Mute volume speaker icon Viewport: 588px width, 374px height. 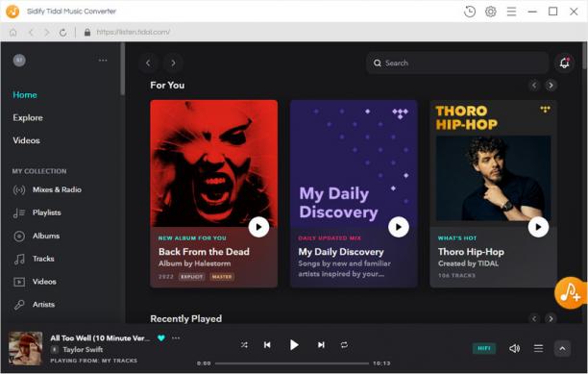pos(515,348)
